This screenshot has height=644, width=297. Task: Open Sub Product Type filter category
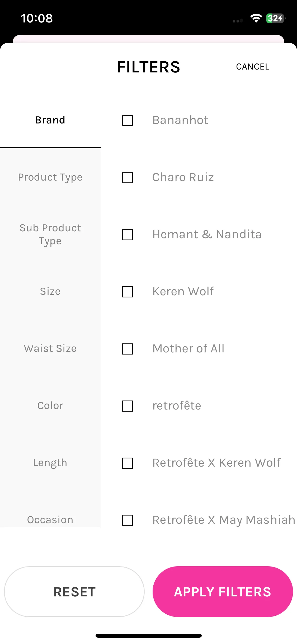pos(50,234)
